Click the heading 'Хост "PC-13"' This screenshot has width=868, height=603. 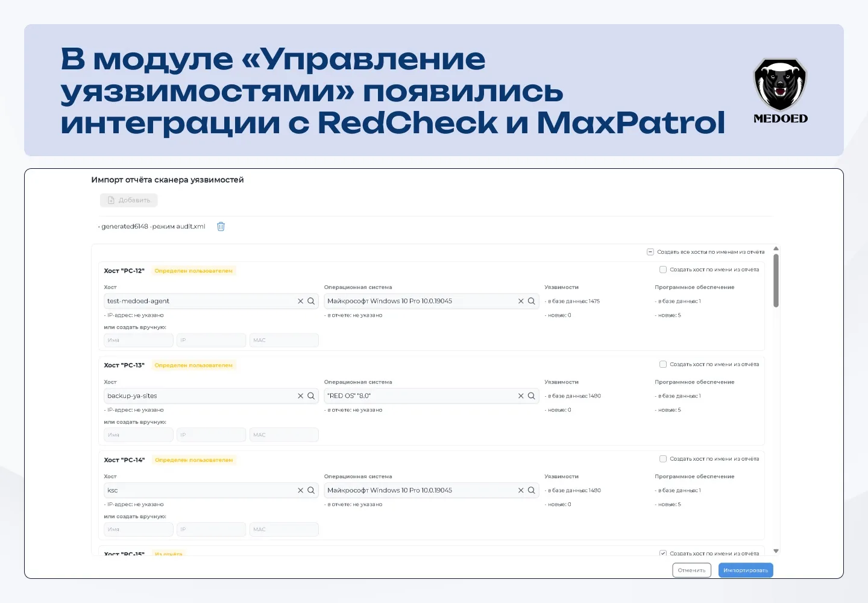124,365
